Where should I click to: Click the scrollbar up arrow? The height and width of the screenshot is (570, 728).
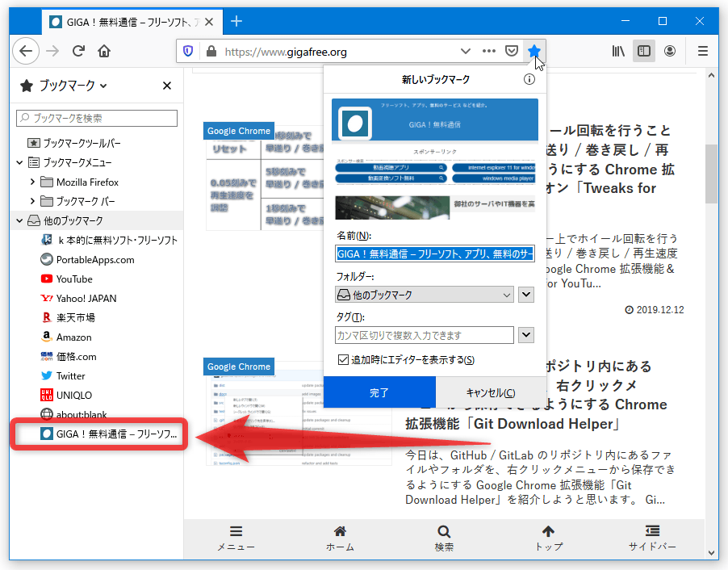tap(711, 75)
